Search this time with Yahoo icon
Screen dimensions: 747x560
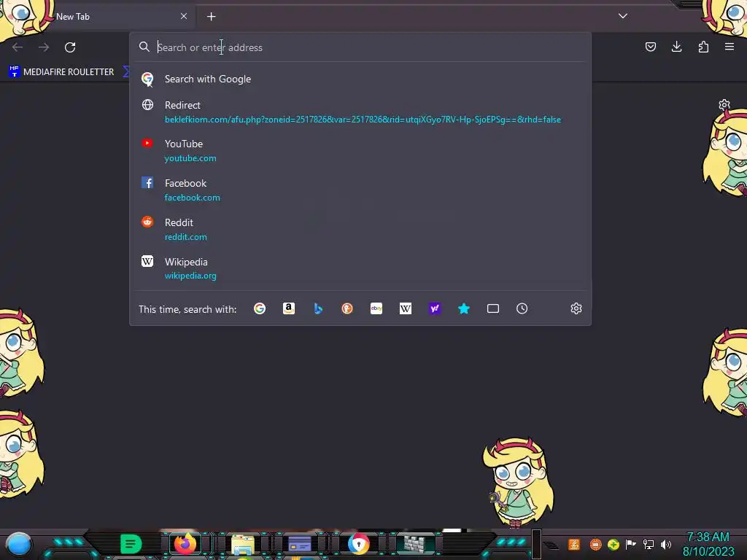(435, 308)
